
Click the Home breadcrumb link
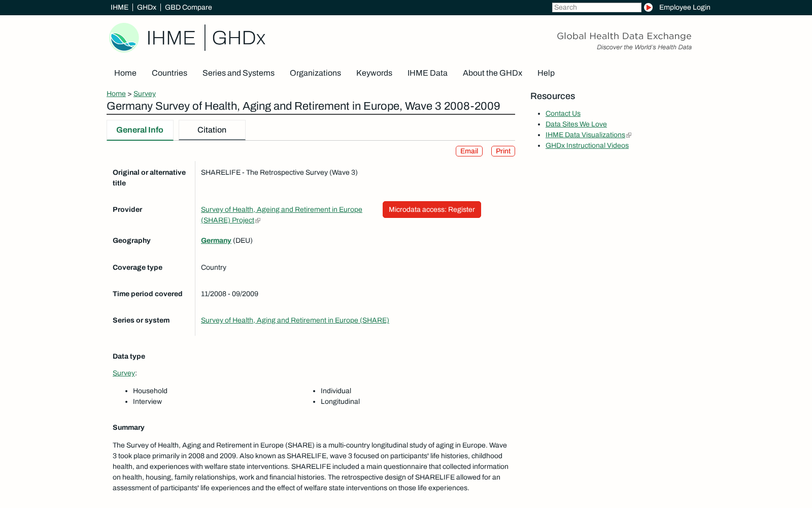tap(116, 93)
